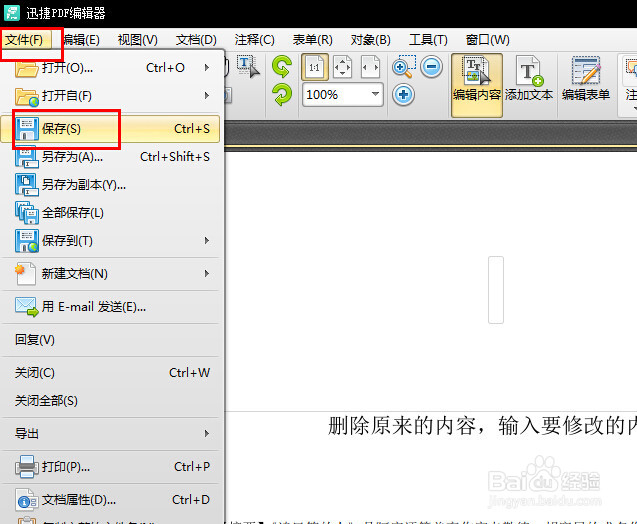Choose 另存为(A)... menu entry

tap(110, 157)
